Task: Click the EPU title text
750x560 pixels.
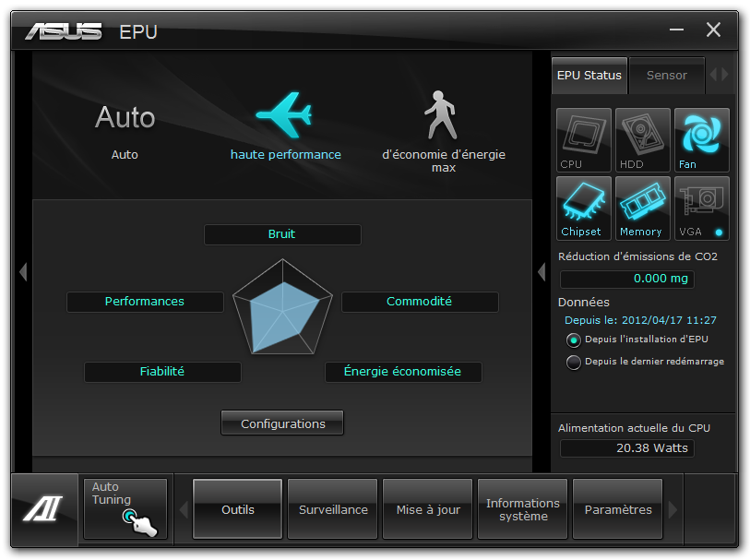Action: 138,32
